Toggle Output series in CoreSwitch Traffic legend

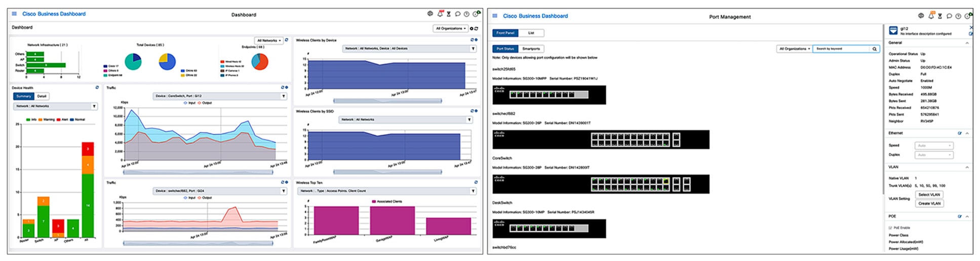coord(205,103)
